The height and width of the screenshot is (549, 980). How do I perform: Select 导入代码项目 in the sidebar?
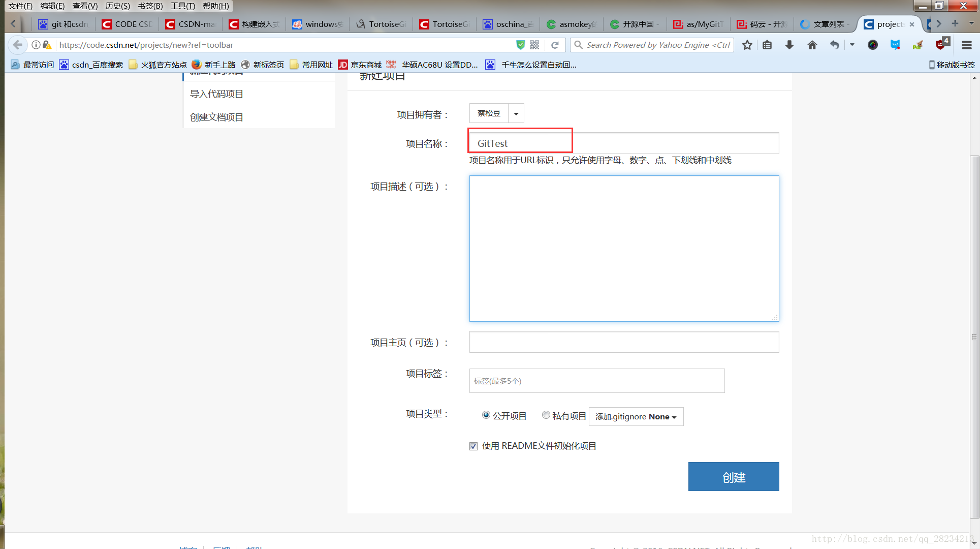click(259, 94)
